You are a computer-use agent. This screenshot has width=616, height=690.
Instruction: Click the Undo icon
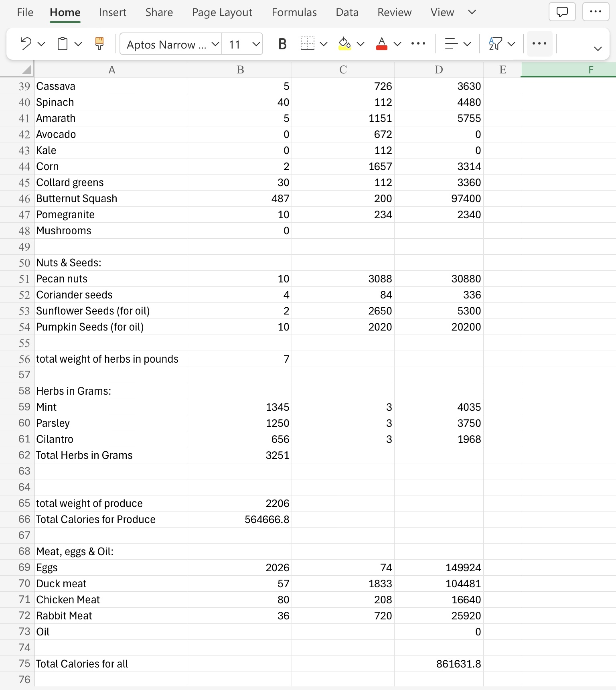[x=26, y=43]
